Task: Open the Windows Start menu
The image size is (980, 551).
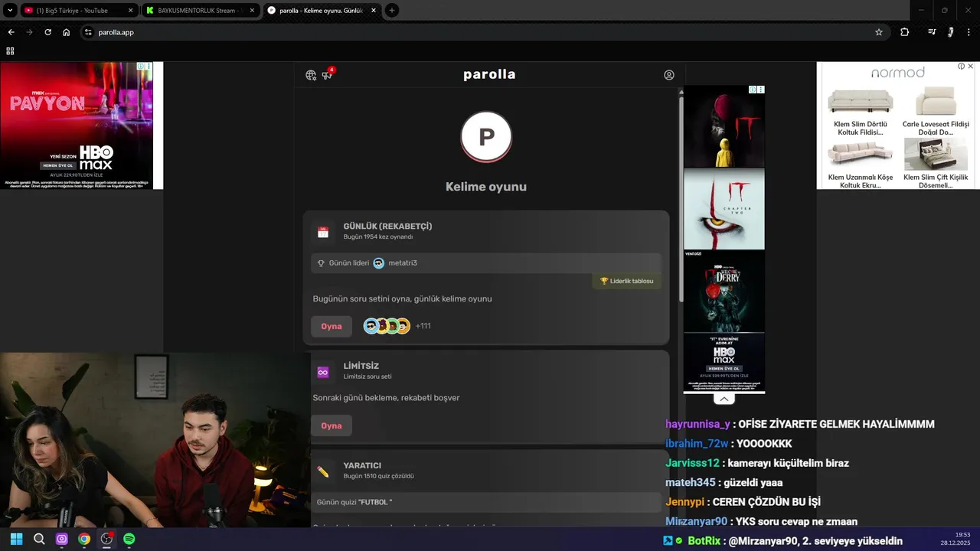Action: pyautogui.click(x=16, y=539)
